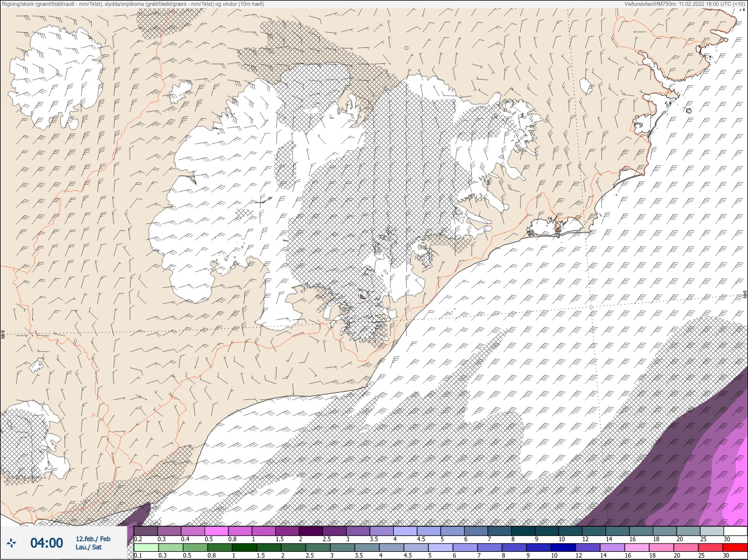Pick the white 30 mm snow legend swatch
The height and width of the screenshot is (560, 748).
click(736, 531)
